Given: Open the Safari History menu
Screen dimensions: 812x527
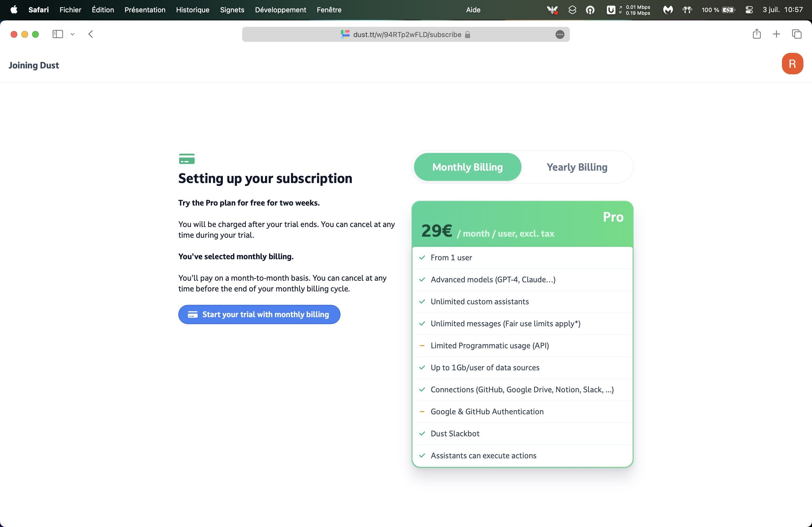Looking at the screenshot, I should pyautogui.click(x=193, y=9).
